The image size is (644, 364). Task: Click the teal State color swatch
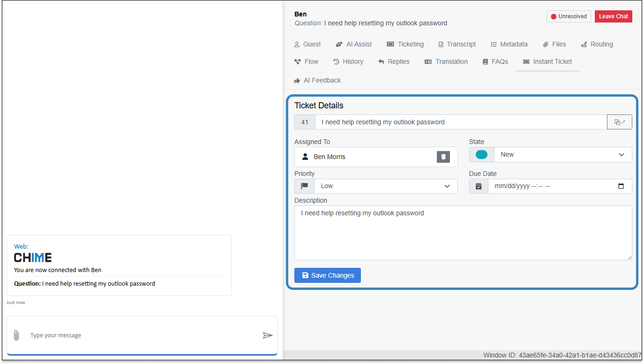pos(481,154)
